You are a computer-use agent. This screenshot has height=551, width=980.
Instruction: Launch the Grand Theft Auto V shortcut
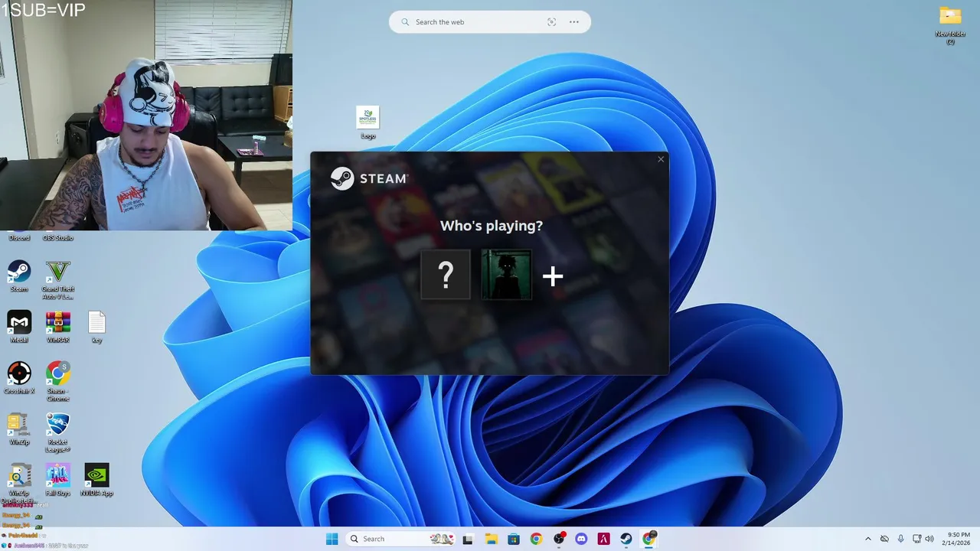point(58,280)
